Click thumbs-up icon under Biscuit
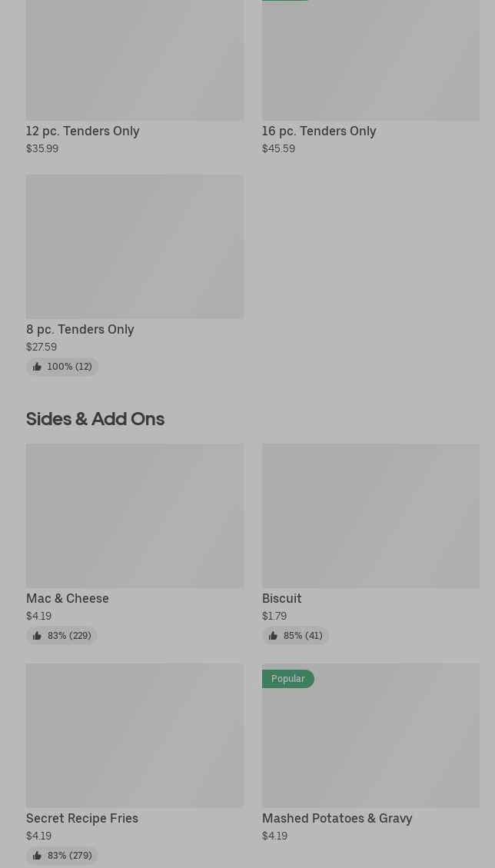495x868 pixels. tap(273, 636)
